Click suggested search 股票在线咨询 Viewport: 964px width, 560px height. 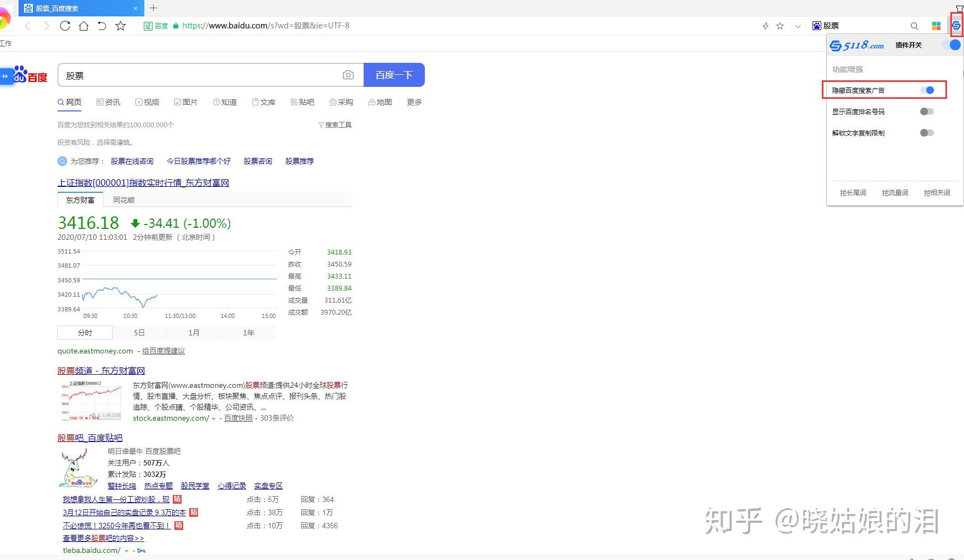click(132, 161)
